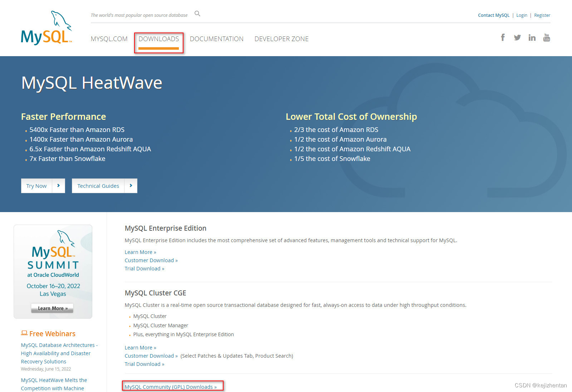Click '1/5 the cost of Snowflake' text
Viewport: 572px width, 392px height.
332,159
